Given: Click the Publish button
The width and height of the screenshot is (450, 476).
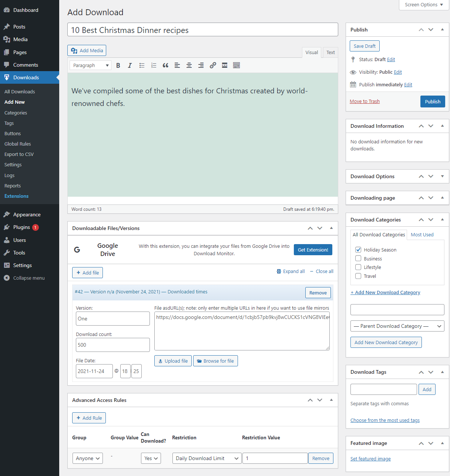Looking at the screenshot, I should tap(433, 101).
